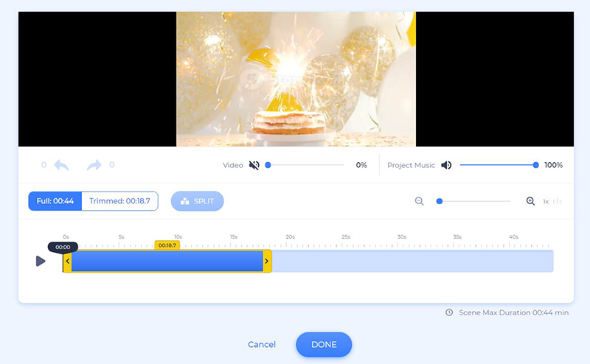Play the timeline preview
The width and height of the screenshot is (590, 364).
tap(41, 261)
